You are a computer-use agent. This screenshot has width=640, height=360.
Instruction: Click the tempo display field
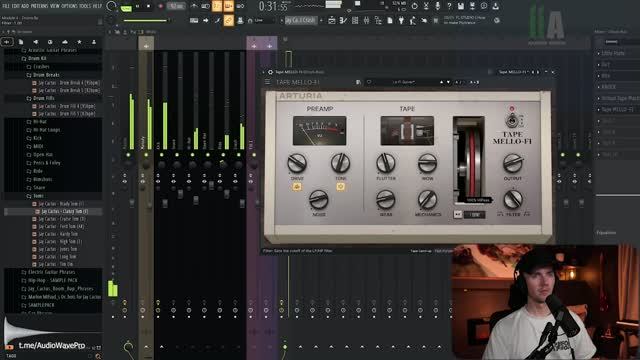click(176, 6)
